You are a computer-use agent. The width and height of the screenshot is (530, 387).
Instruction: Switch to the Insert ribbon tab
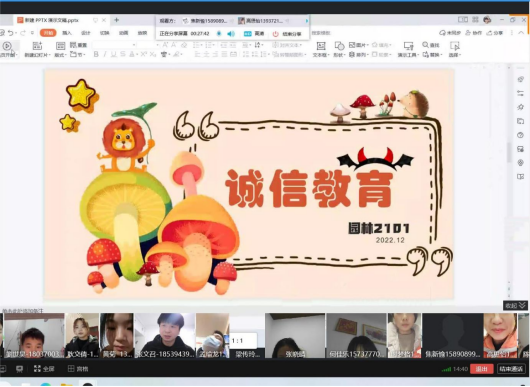pyautogui.click(x=67, y=33)
